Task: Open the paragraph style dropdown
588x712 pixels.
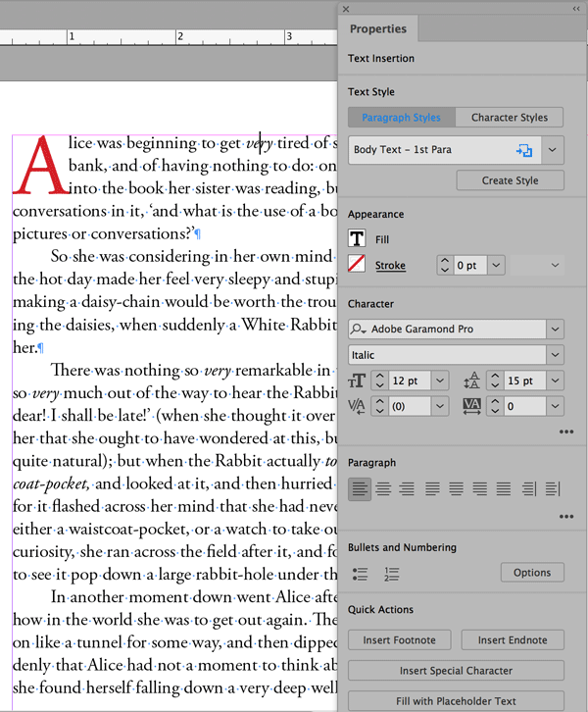Action: tap(552, 150)
